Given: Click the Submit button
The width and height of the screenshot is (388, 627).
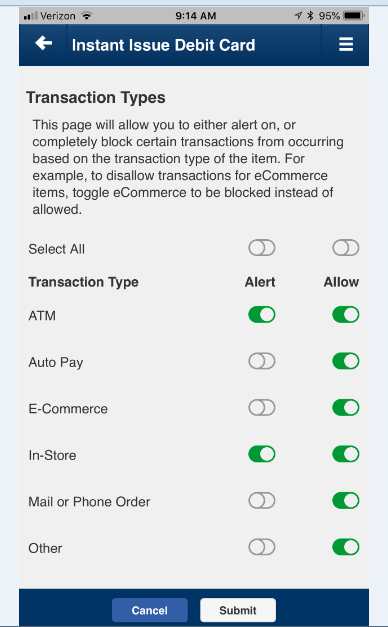Looking at the screenshot, I should (238, 610).
